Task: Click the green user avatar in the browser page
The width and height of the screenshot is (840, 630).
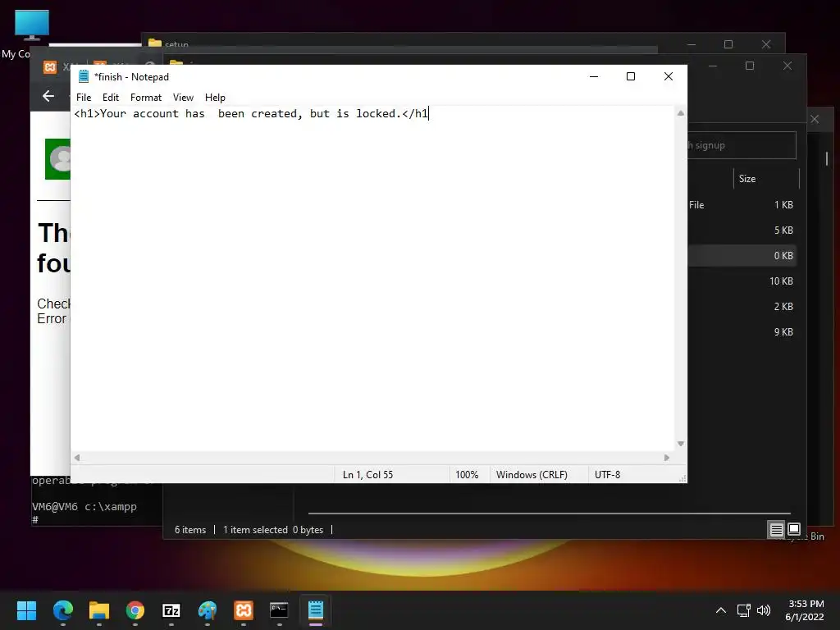Action: point(58,159)
